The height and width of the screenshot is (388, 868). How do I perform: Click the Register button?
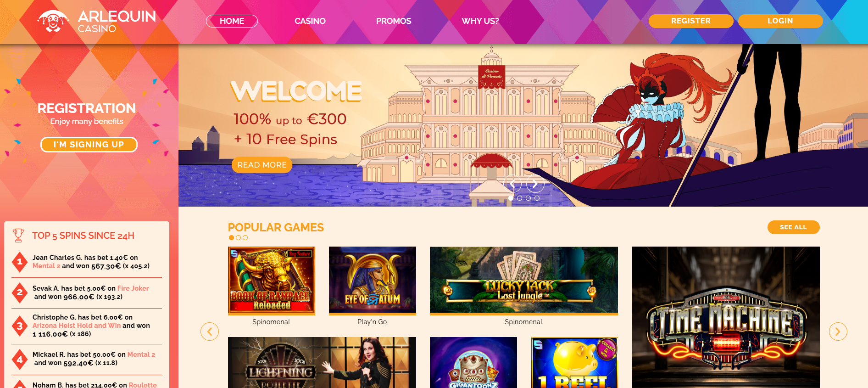coord(691,21)
